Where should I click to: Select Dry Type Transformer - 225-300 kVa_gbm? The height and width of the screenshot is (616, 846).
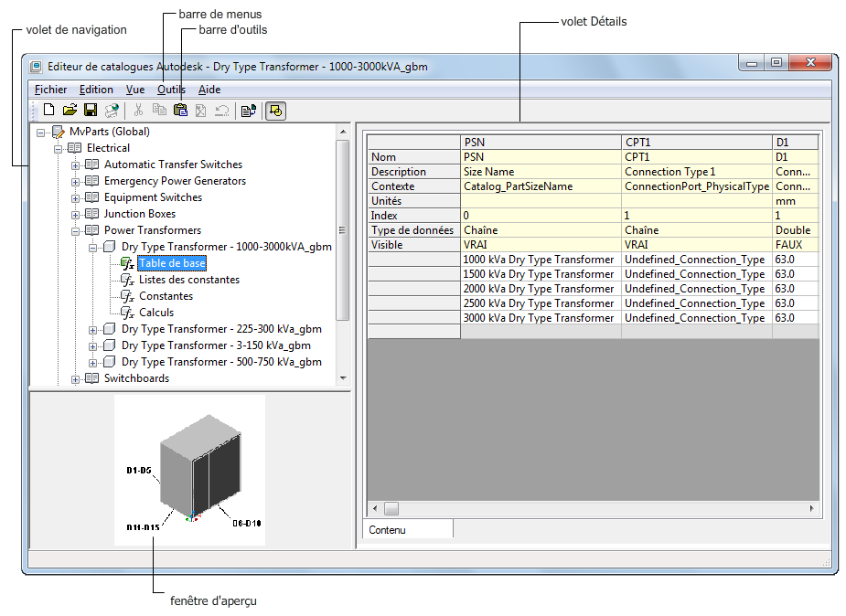click(x=221, y=329)
